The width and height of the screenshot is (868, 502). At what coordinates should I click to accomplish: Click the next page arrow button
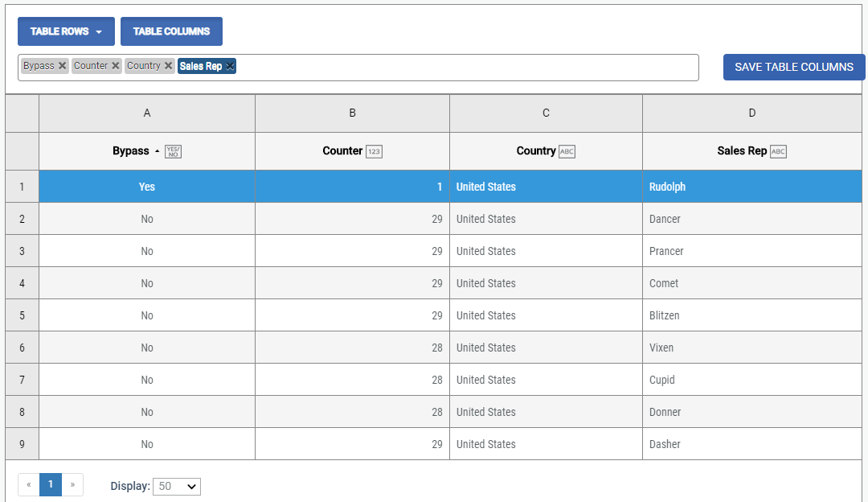(x=72, y=484)
